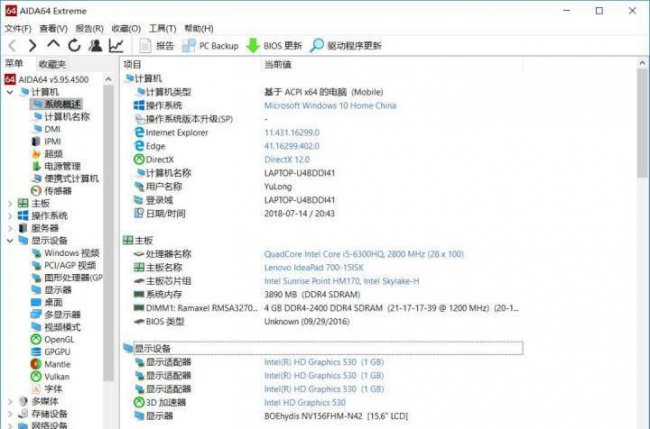Open the 文件(F) menu
The image size is (650, 429).
point(18,28)
